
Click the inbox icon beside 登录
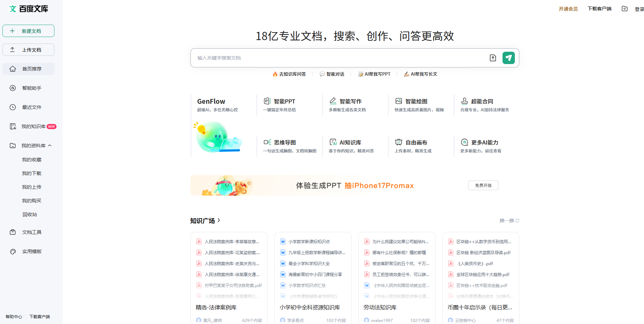click(x=624, y=9)
